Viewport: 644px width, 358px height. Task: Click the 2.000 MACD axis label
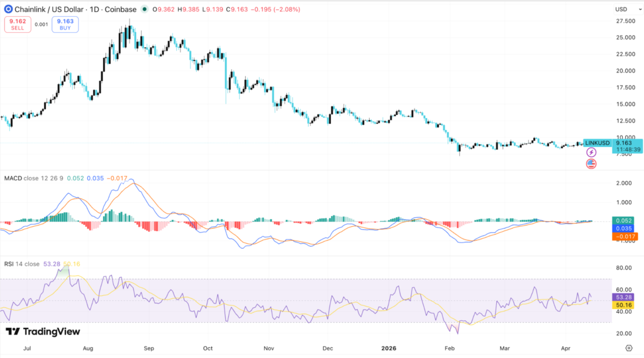coord(623,183)
